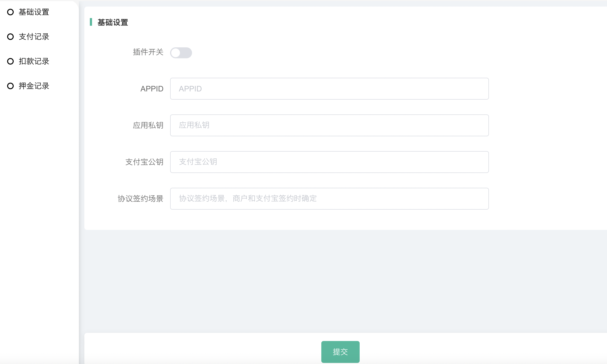Viewport: 607px width, 364px height.
Task: Click the circle icon beside 支付记录
Action: (10, 37)
